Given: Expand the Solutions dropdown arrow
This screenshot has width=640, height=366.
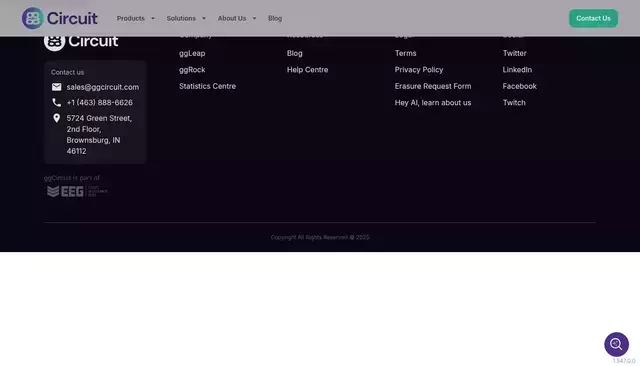Looking at the screenshot, I should [204, 18].
